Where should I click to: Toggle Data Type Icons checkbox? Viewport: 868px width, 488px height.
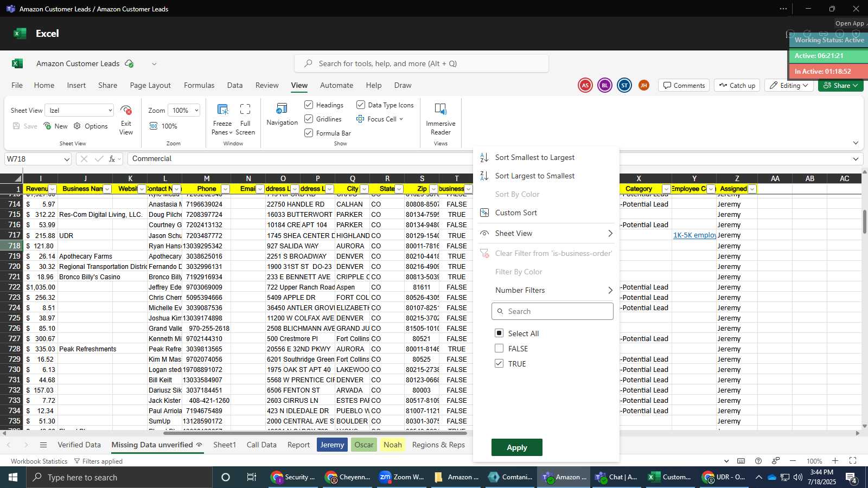tap(360, 105)
